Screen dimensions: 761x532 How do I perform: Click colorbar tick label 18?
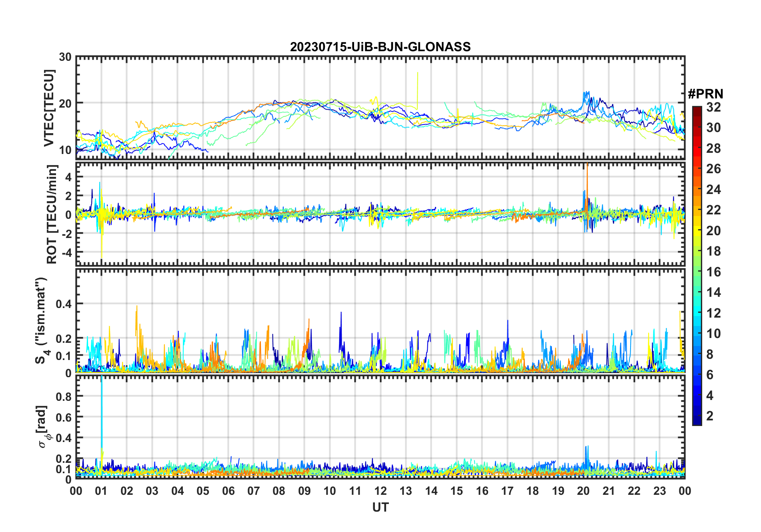pos(713,251)
